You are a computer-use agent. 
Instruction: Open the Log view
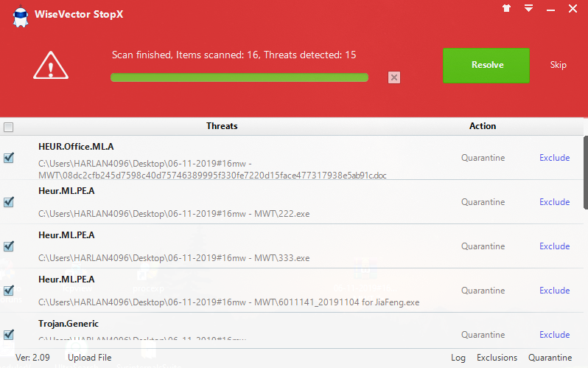458,358
